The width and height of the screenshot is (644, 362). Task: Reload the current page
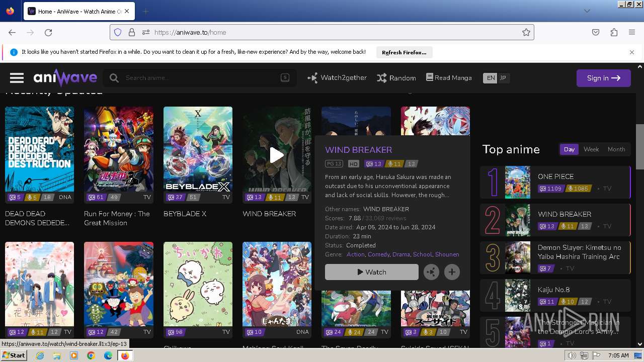point(48,32)
